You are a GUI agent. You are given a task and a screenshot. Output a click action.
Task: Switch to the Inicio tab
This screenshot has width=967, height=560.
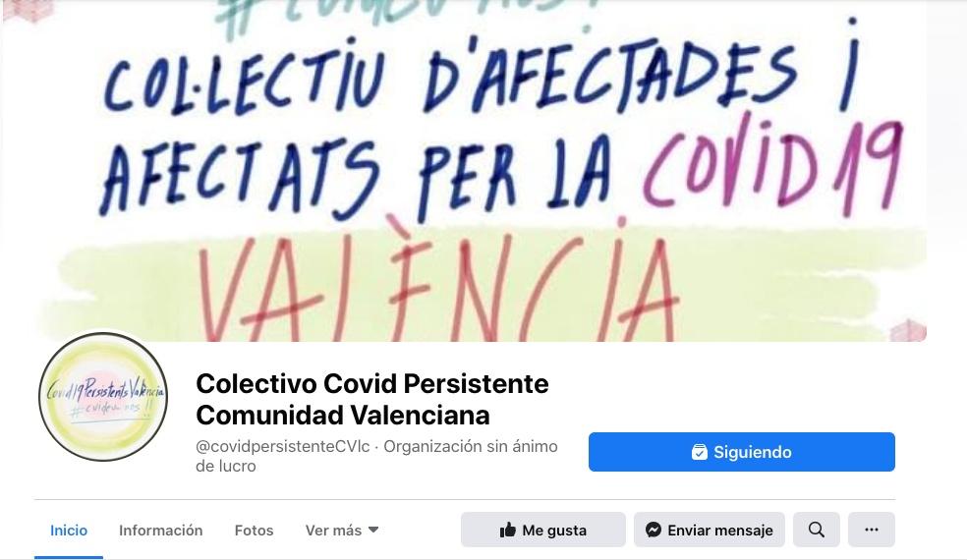click(69, 531)
